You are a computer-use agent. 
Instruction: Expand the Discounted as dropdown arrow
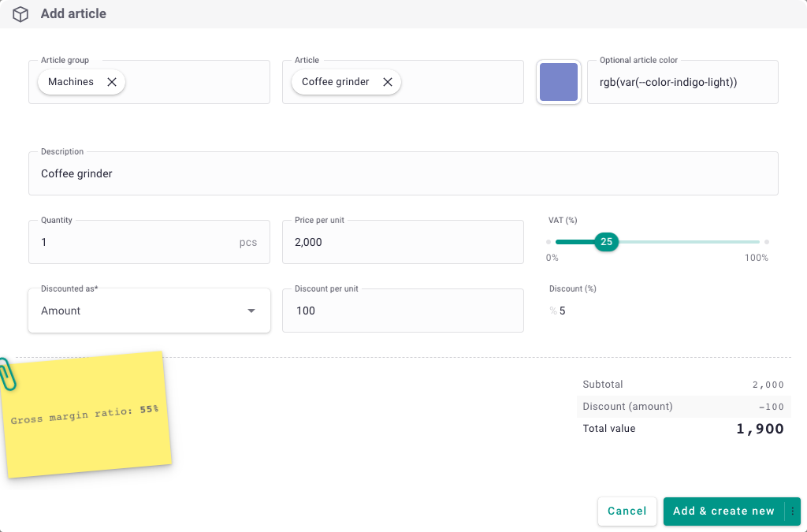(x=251, y=311)
